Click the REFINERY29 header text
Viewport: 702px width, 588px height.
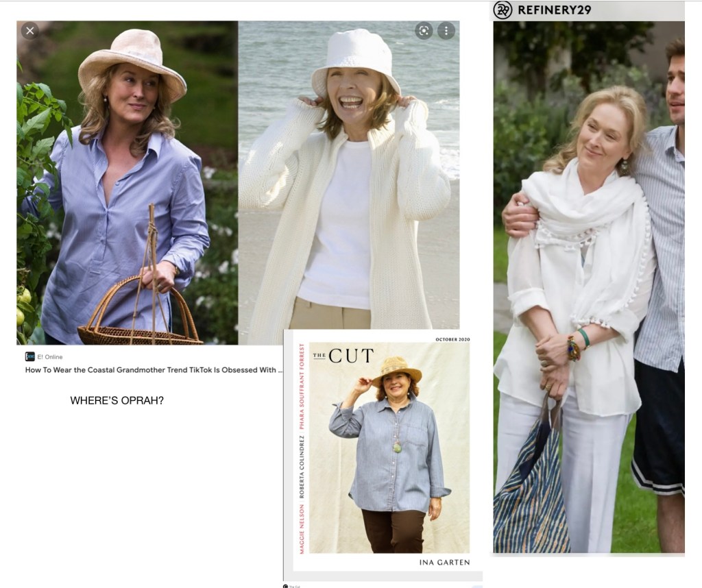point(555,10)
